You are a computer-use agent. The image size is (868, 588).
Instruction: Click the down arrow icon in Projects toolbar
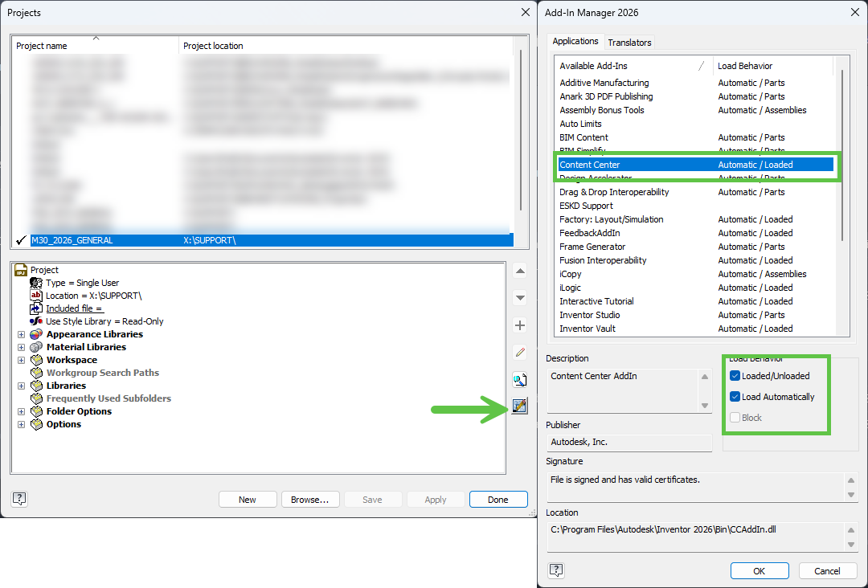pos(520,298)
